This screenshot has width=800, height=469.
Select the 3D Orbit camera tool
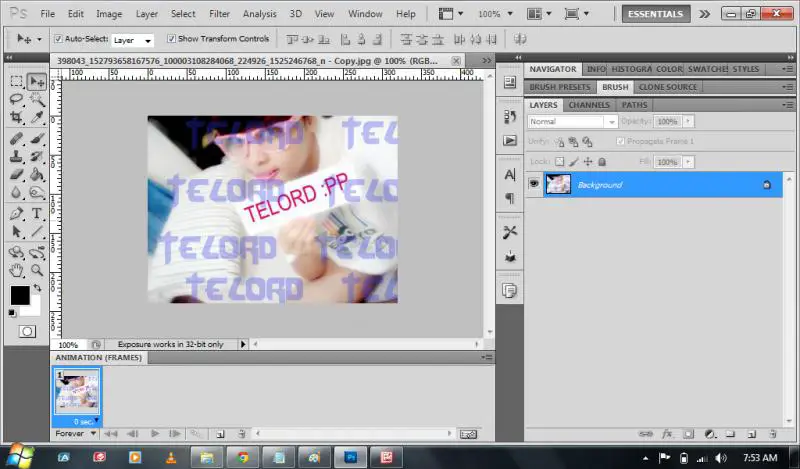tap(37, 252)
